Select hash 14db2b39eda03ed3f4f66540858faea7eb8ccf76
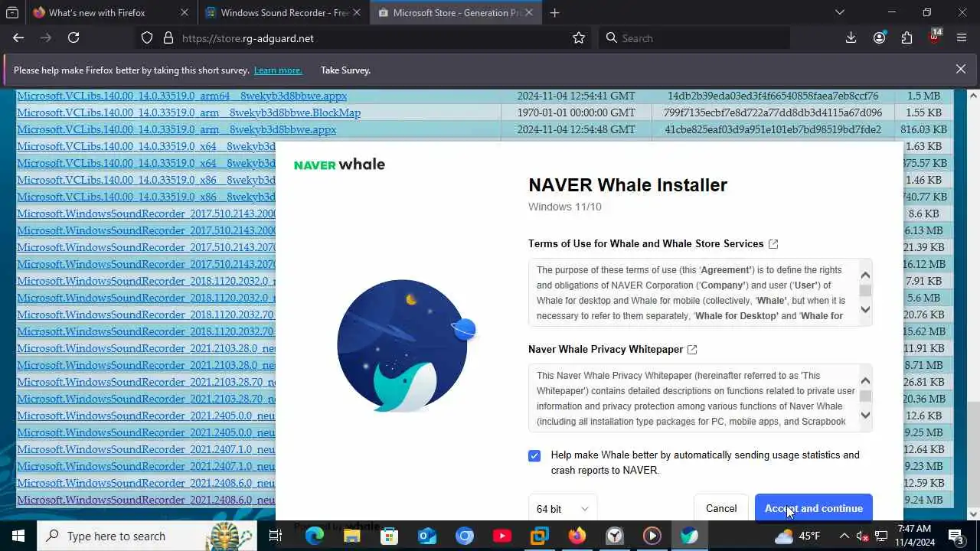Screen dimensions: 980x551 pos(773,96)
